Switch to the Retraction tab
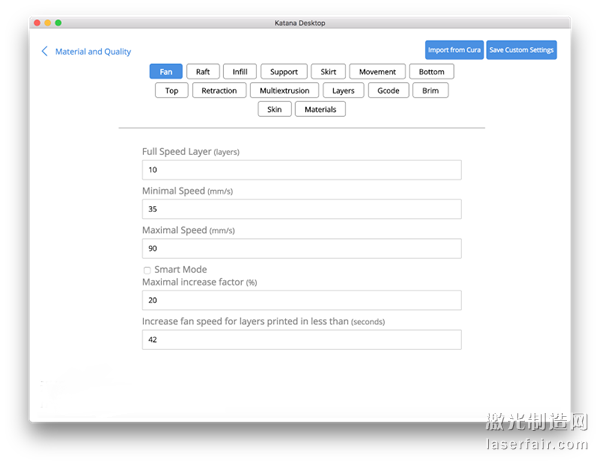This screenshot has height=464, width=600. 219,91
